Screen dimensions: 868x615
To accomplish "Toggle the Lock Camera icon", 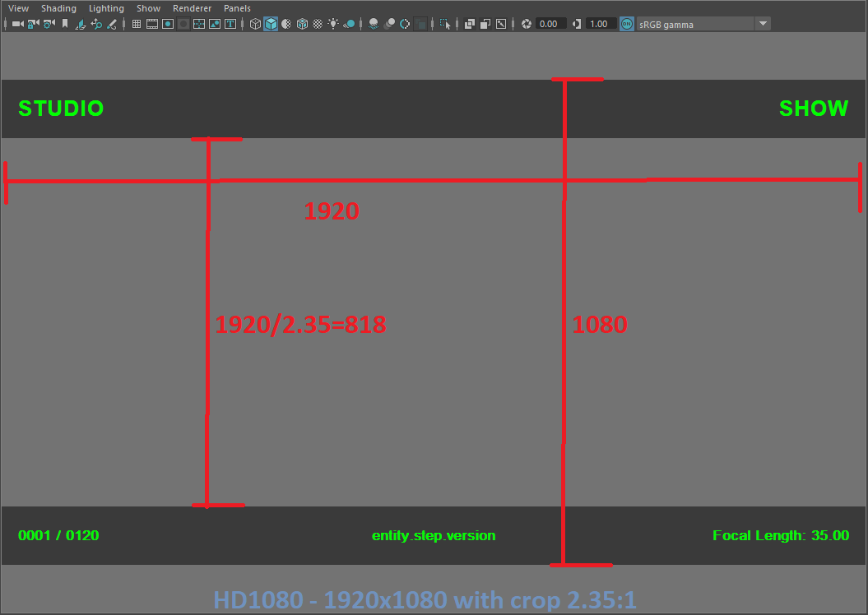I will coord(33,24).
